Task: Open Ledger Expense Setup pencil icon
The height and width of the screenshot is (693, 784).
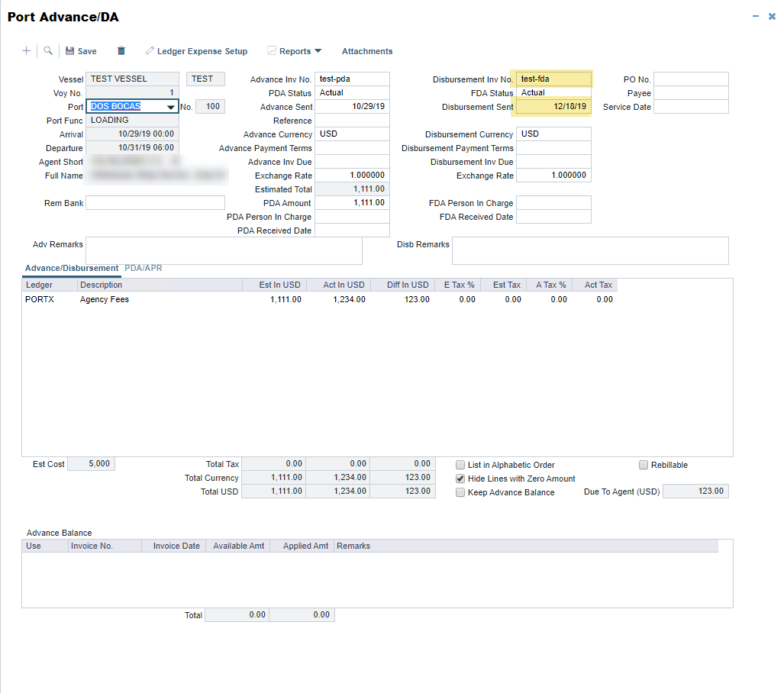Action: (x=150, y=51)
